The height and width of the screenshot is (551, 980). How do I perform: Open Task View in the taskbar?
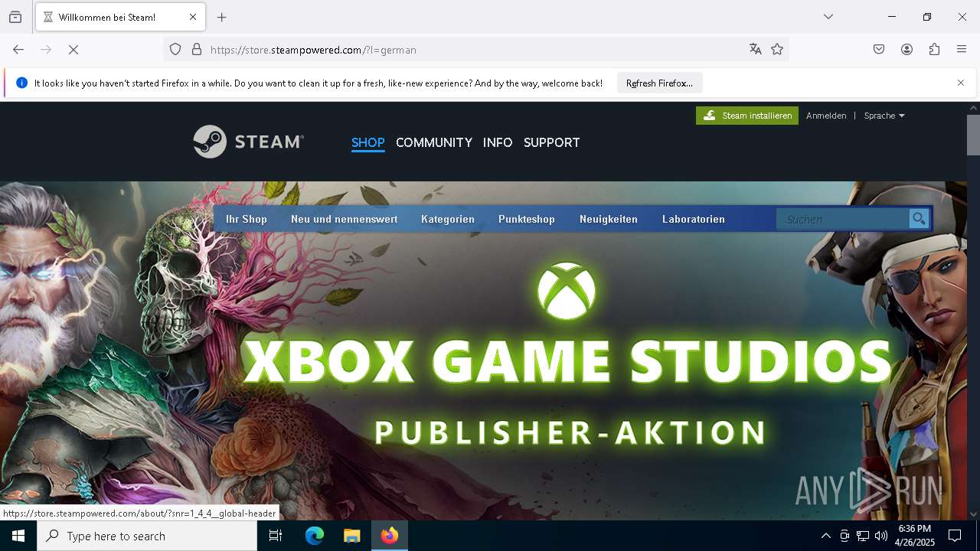coord(276,536)
